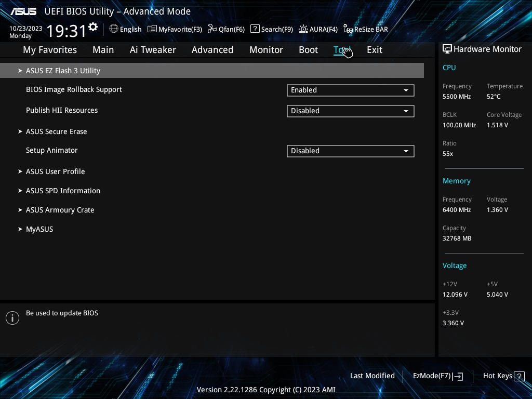Click 'Be used to update BIOS' text
This screenshot has width=532, height=399.
click(62, 313)
